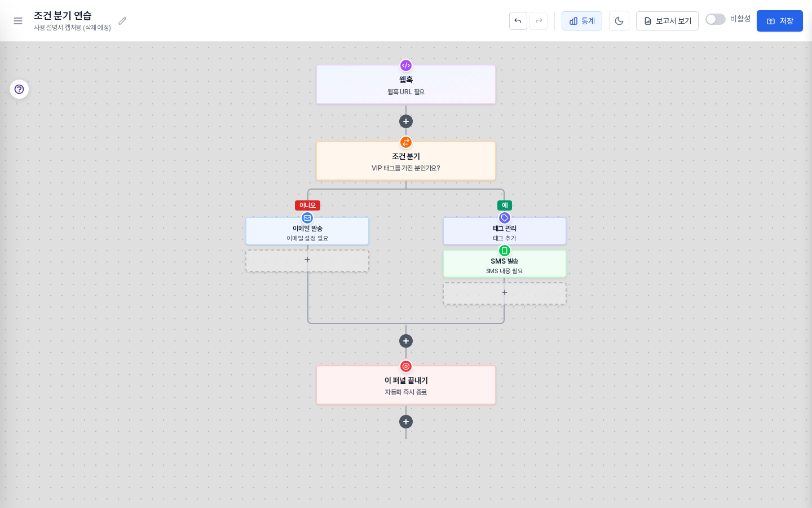Click the green 예 branch label

click(x=505, y=205)
